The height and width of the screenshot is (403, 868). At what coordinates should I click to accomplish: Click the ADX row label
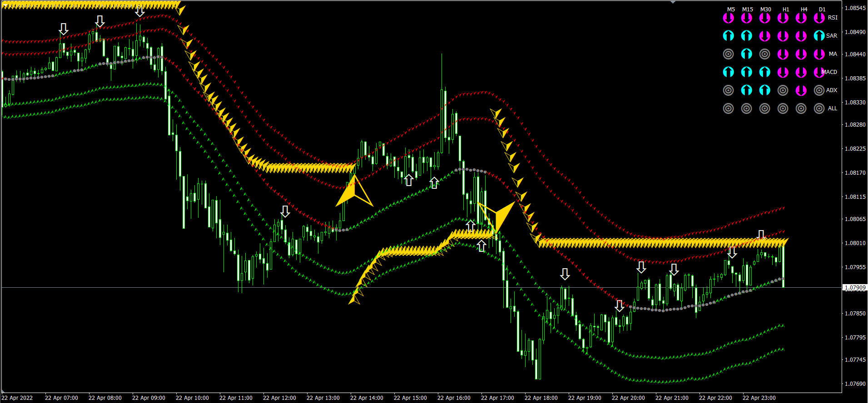click(832, 90)
